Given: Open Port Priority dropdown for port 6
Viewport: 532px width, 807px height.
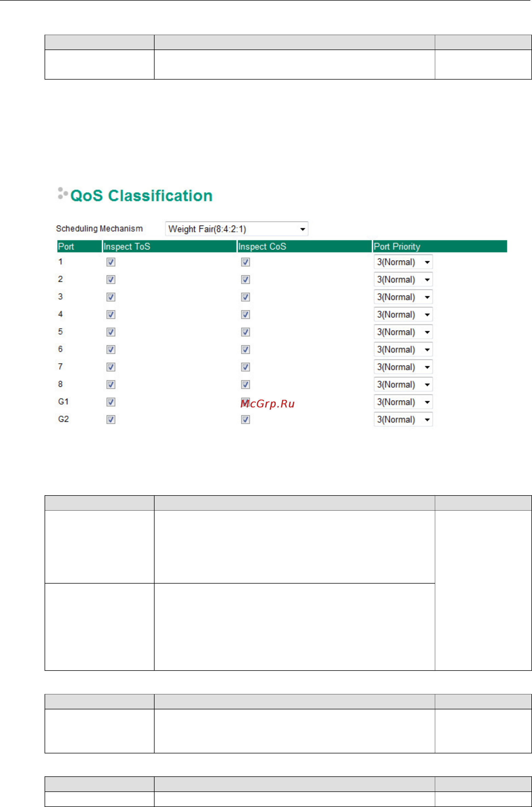Looking at the screenshot, I should coord(403,349).
